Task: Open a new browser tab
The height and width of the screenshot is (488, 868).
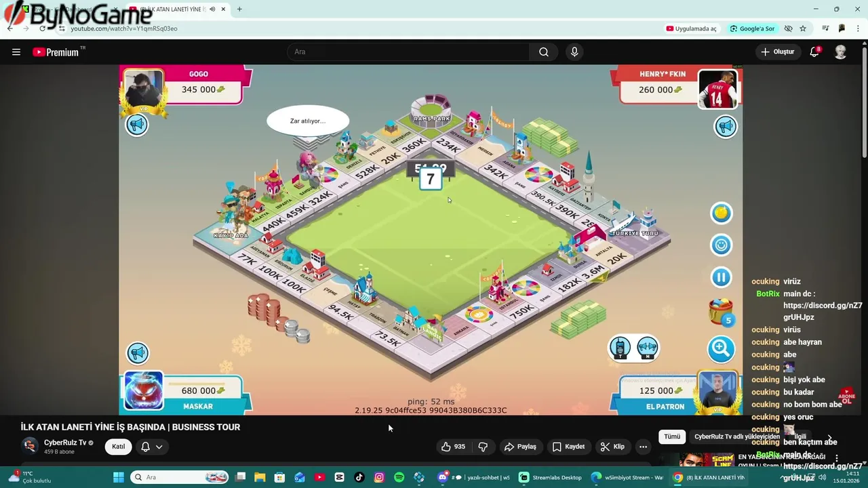Action: click(x=239, y=9)
